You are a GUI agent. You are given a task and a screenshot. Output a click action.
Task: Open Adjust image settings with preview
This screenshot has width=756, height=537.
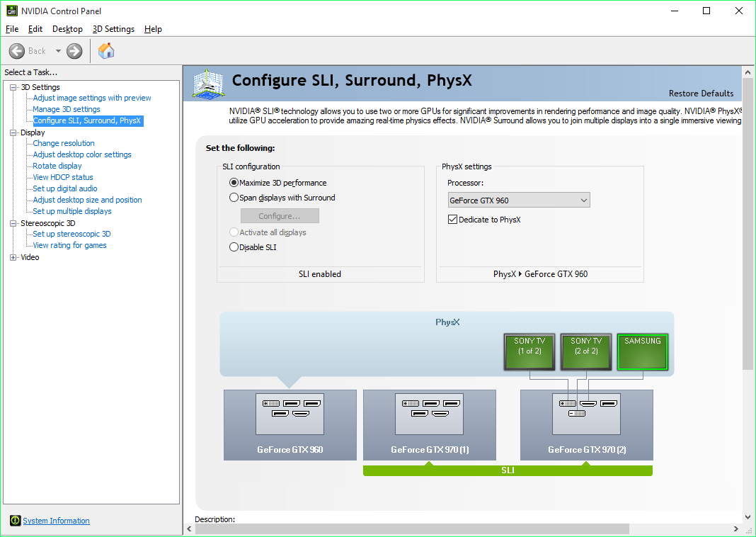(x=92, y=98)
